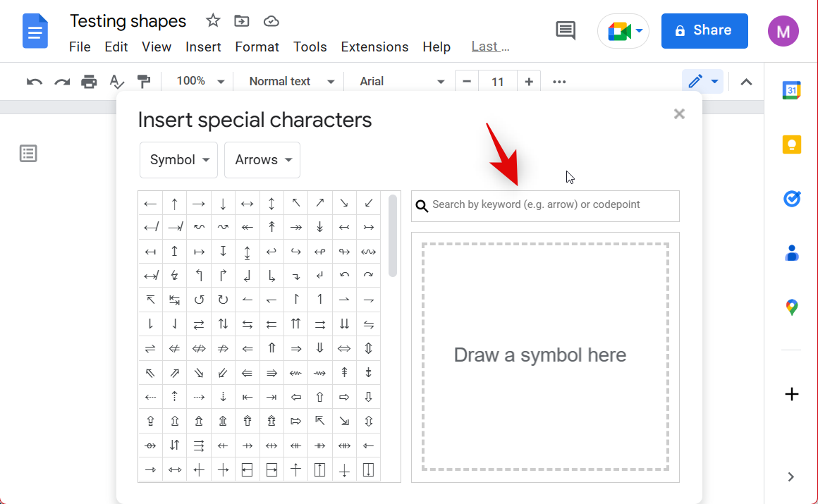Increase font size with plus
The height and width of the screenshot is (504, 818).
pyautogui.click(x=528, y=82)
